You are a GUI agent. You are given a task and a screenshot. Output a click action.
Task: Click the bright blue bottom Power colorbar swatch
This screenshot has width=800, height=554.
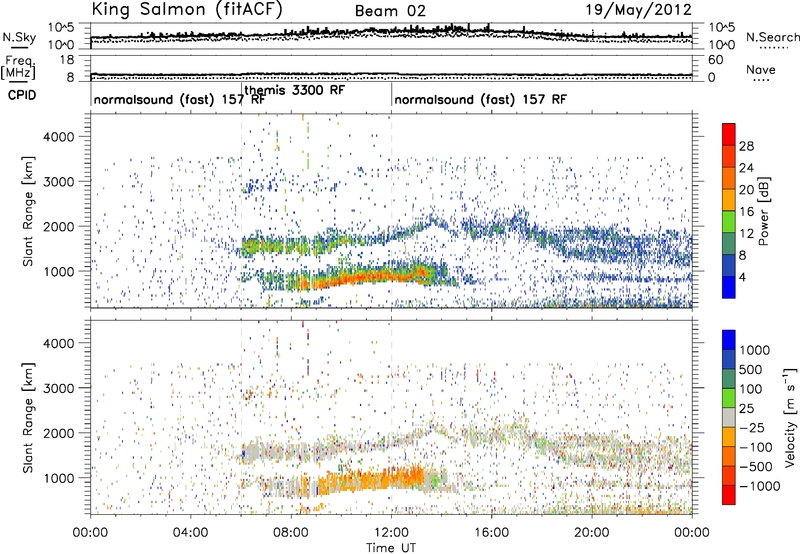(x=729, y=287)
